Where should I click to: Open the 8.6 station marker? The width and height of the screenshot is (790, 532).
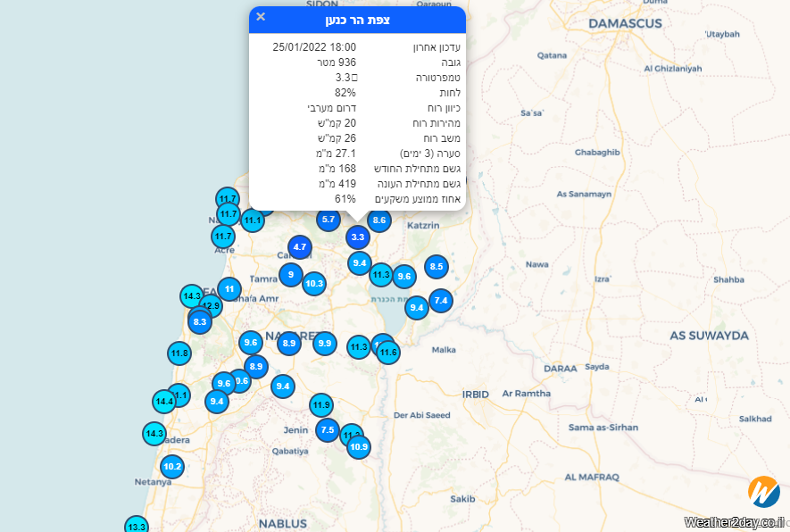point(379,220)
